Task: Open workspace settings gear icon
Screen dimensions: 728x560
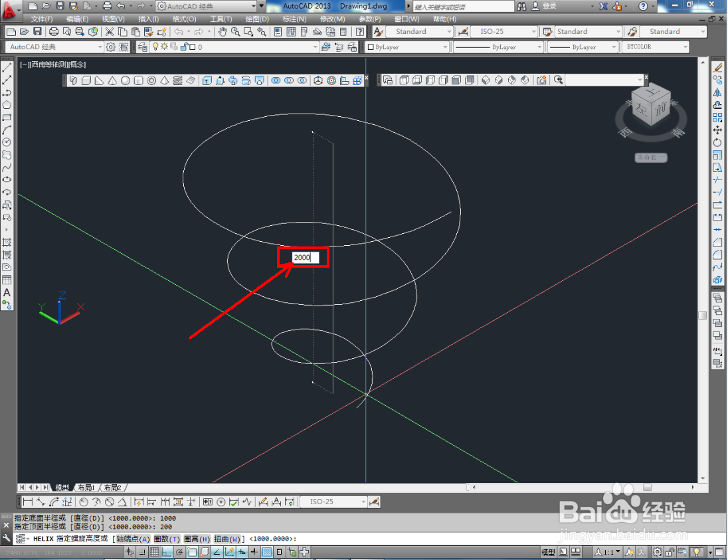Action: (110, 47)
